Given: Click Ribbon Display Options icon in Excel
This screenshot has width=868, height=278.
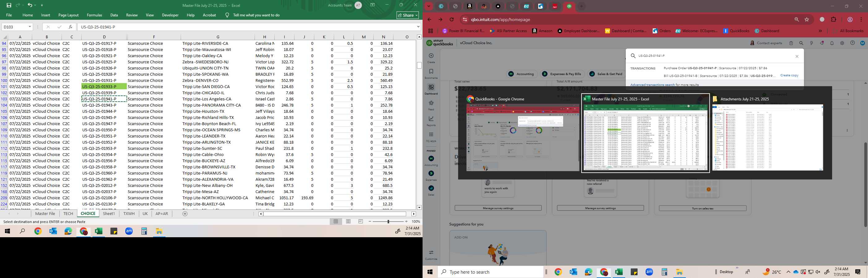Looking at the screenshot, I should click(373, 5).
